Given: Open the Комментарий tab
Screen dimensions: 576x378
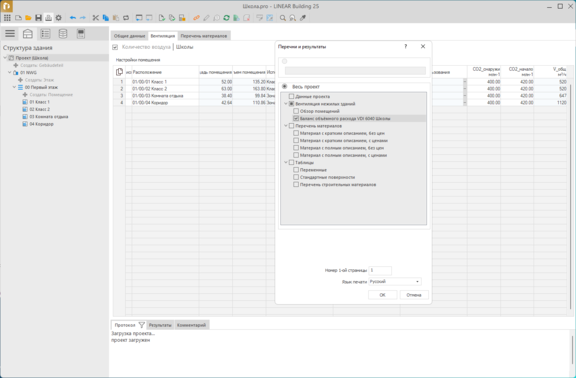Looking at the screenshot, I should pyautogui.click(x=191, y=325).
